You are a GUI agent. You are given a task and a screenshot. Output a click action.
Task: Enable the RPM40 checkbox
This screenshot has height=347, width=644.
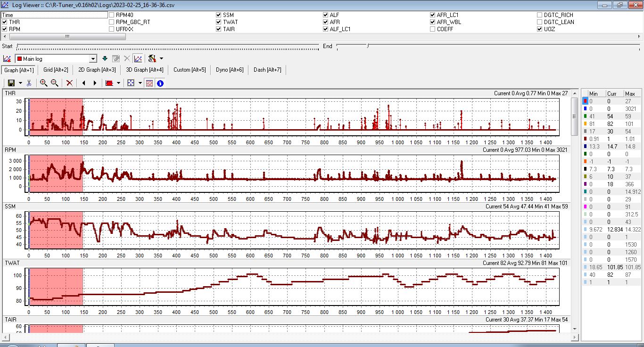point(112,15)
